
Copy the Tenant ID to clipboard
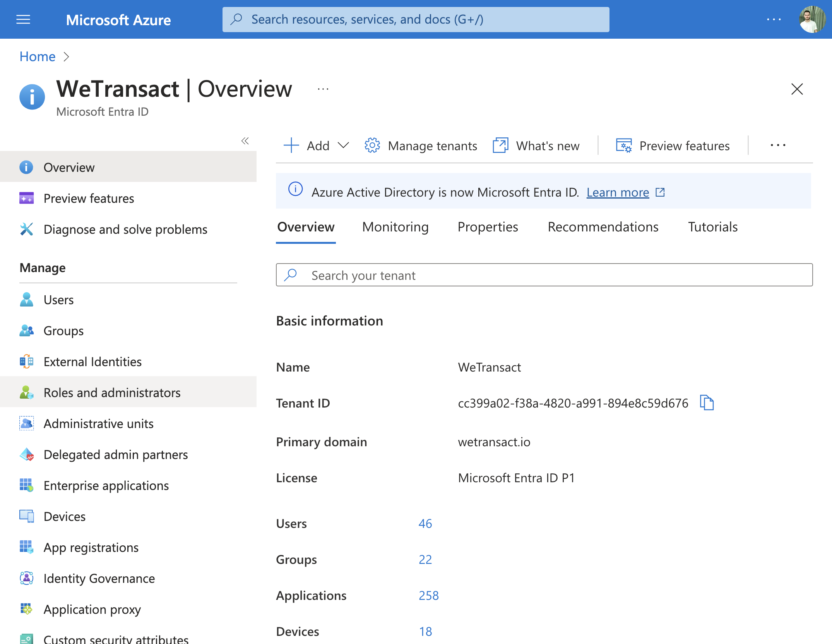click(x=707, y=403)
